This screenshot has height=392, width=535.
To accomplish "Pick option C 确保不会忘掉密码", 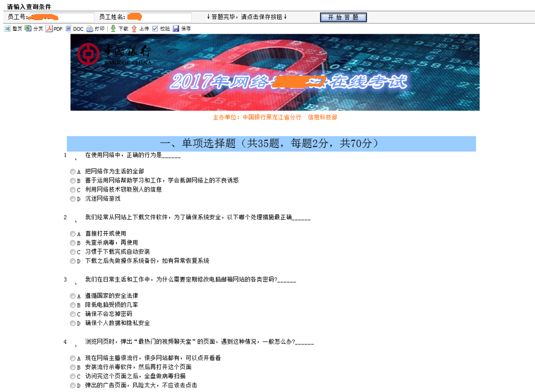I will [72, 314].
